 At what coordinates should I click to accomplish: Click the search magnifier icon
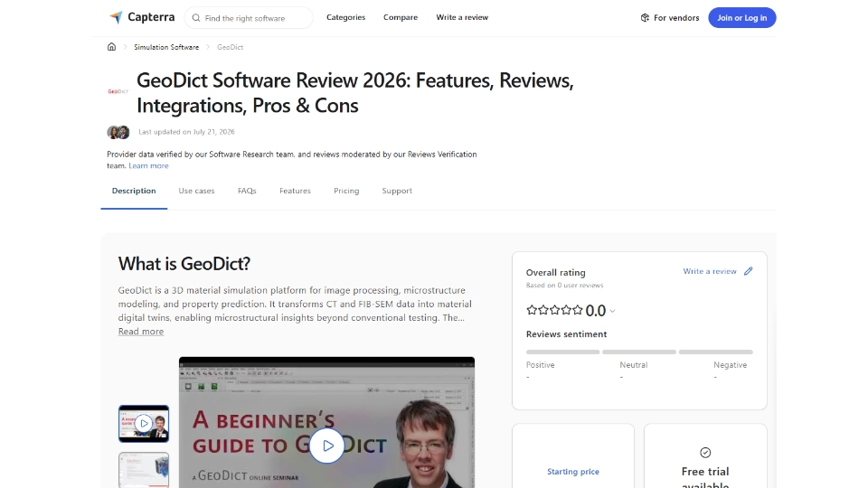(x=196, y=18)
